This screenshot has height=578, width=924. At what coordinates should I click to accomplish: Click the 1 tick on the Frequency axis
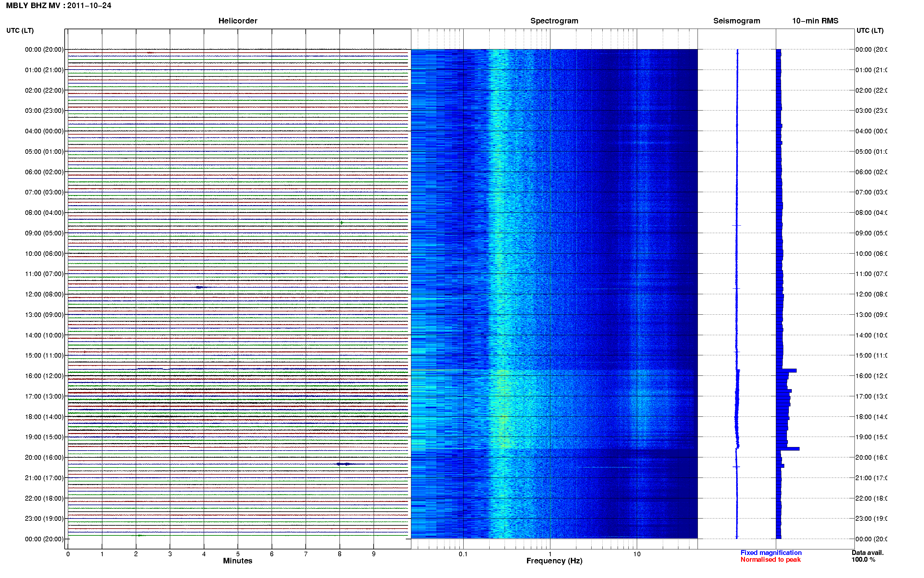point(550,554)
